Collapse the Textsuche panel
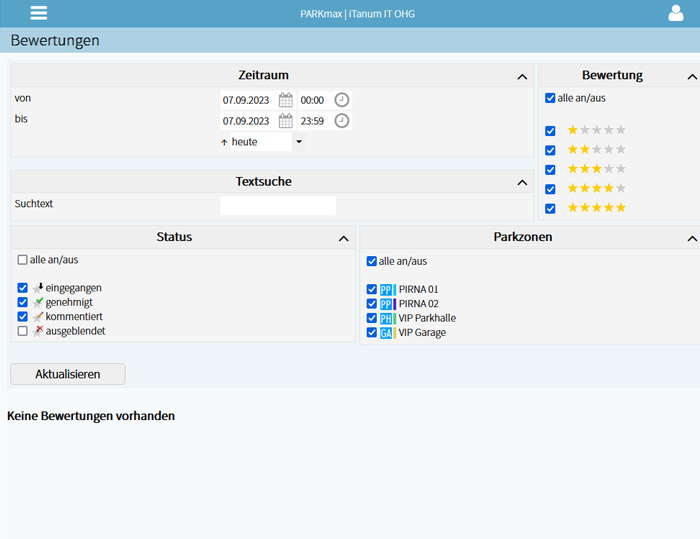This screenshot has width=700, height=539. [x=522, y=182]
